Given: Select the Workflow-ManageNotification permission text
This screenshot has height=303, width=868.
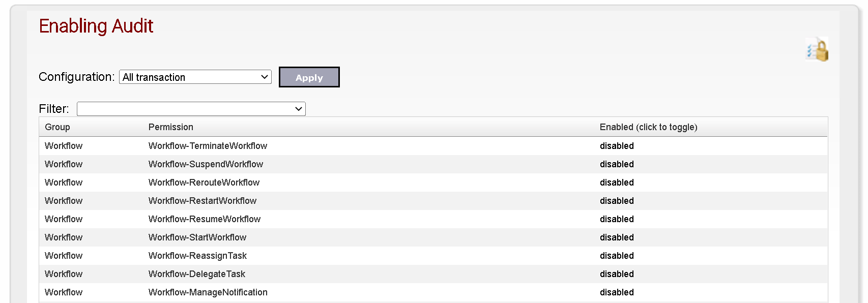Looking at the screenshot, I should (x=208, y=292).
